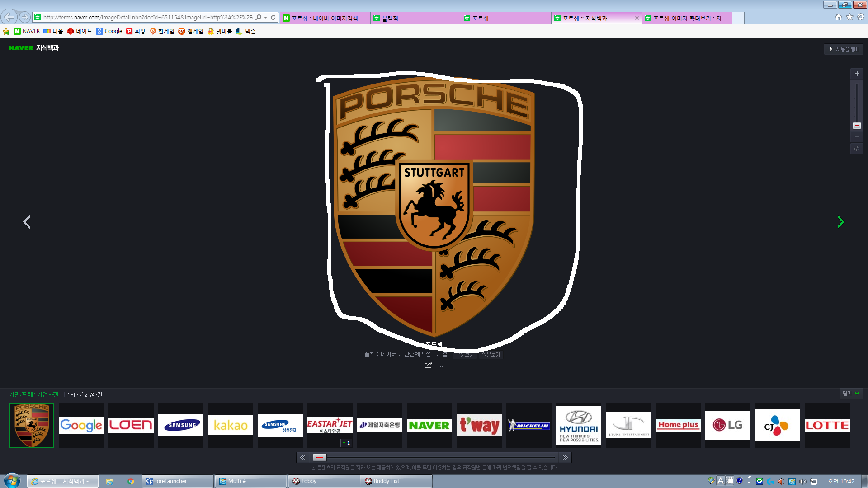Open the 기관/단체>기업사전 category link

33,394
